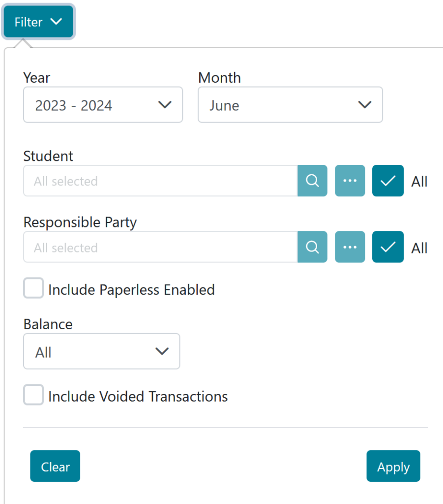Open the Year dropdown showing 2023 - 2024
443x504 pixels.
click(103, 104)
